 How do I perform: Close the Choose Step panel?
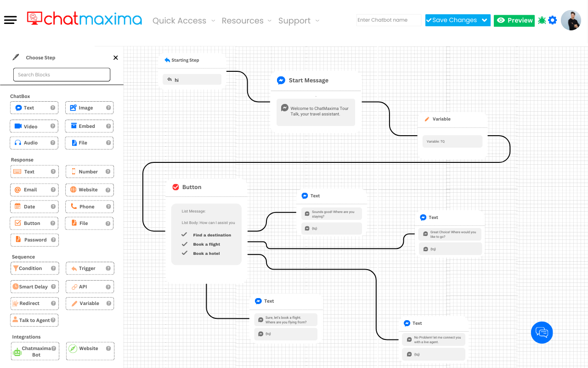pyautogui.click(x=116, y=57)
